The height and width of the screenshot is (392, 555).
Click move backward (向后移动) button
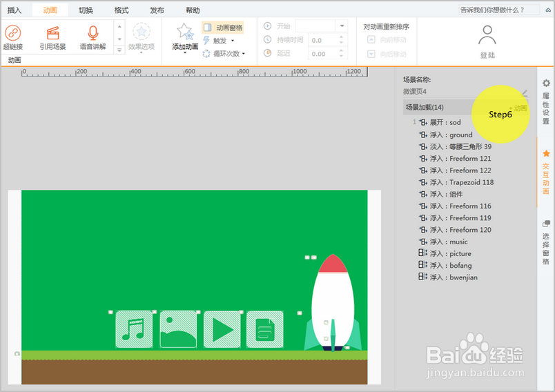coord(387,54)
